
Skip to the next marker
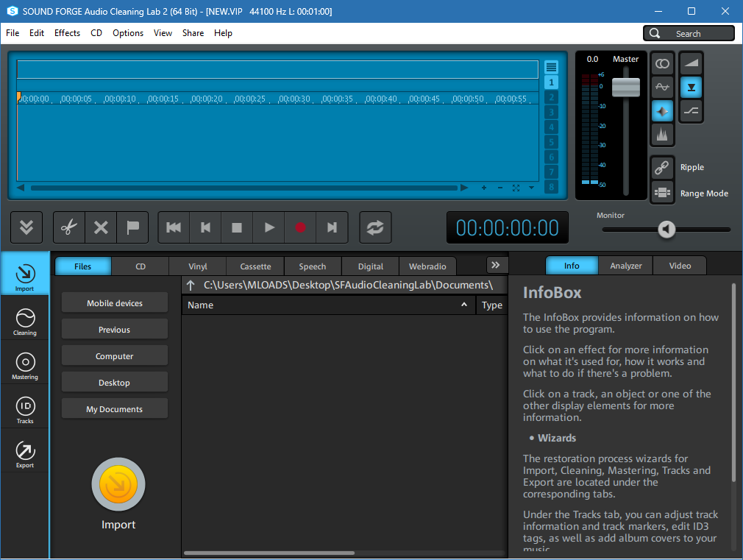(x=333, y=227)
